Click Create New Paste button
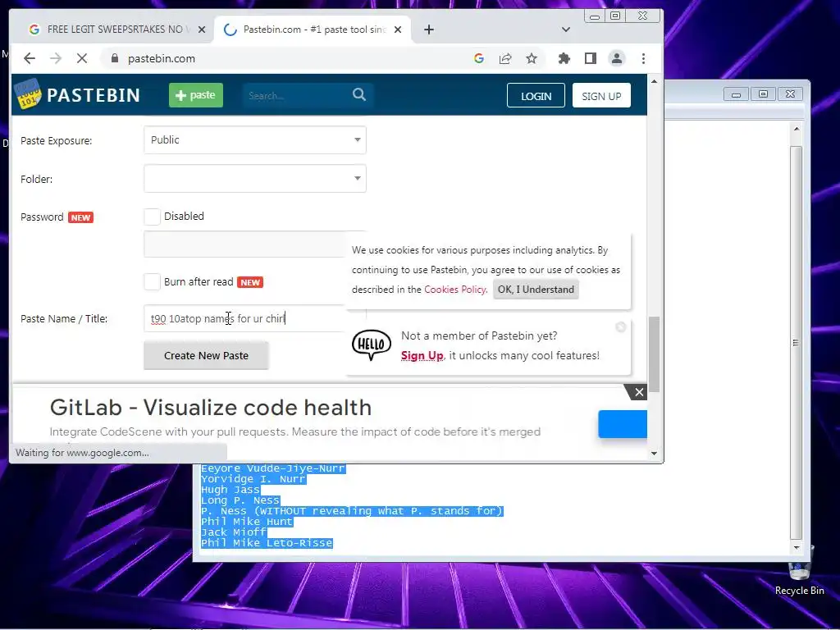This screenshot has height=630, width=840. click(206, 356)
